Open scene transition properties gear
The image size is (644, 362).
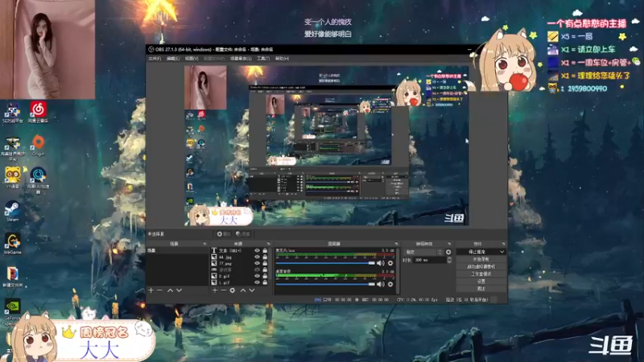pos(448,252)
